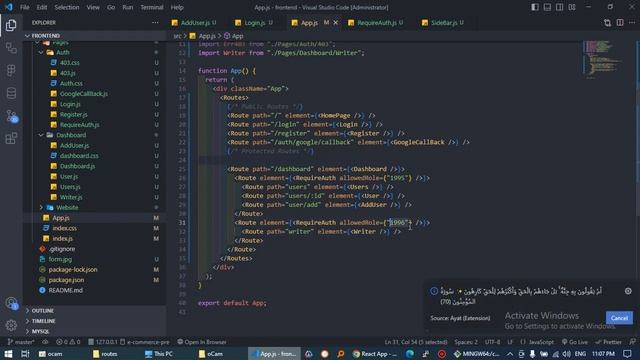The height and width of the screenshot is (360, 640).
Task: Expand the MYSQL section
Action: point(95,331)
